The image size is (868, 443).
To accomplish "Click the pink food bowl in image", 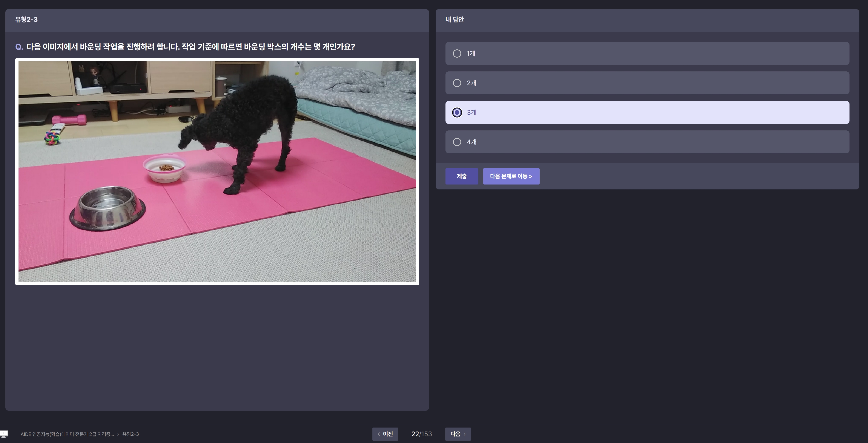I will [x=164, y=168].
